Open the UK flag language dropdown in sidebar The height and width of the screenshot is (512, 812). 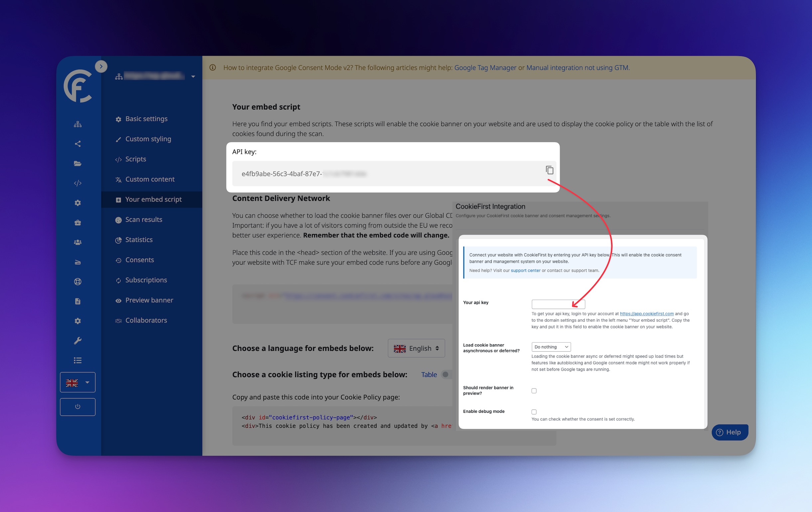click(x=78, y=383)
